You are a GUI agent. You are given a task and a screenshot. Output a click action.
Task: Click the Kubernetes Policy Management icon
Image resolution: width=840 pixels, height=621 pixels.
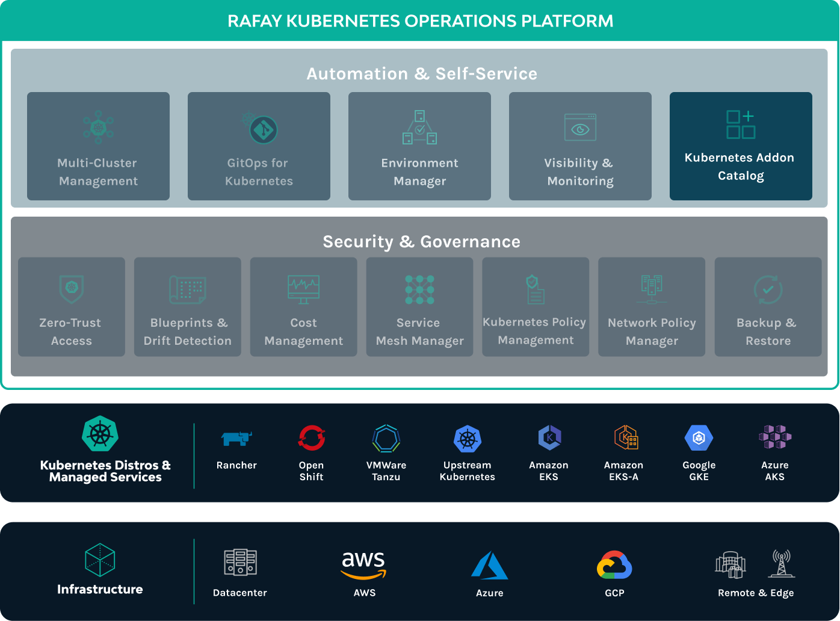tap(535, 289)
